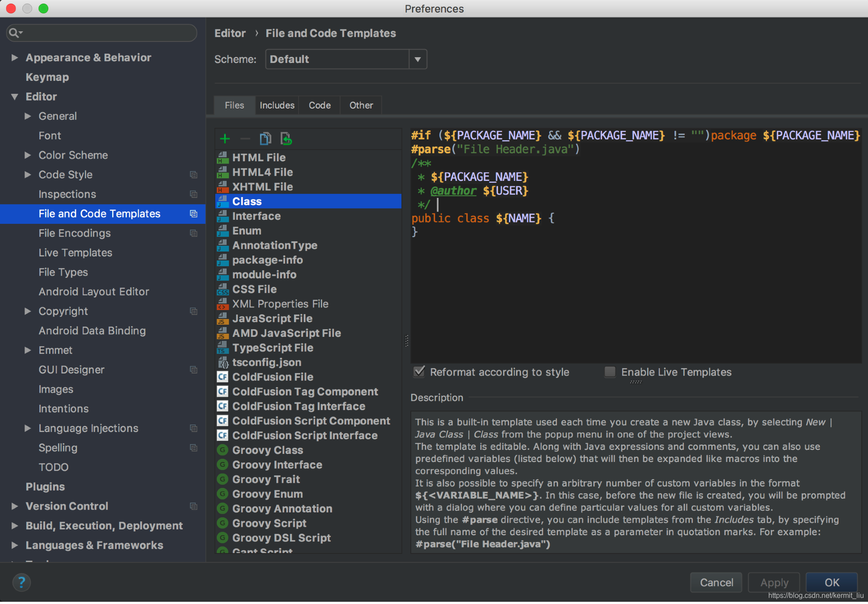868x604 pixels.
Task: Click the search magnifier icon in settings
Action: coord(14,33)
